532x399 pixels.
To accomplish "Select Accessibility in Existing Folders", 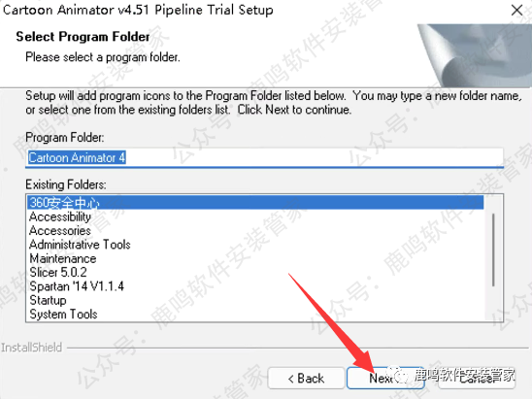I will coord(60,216).
